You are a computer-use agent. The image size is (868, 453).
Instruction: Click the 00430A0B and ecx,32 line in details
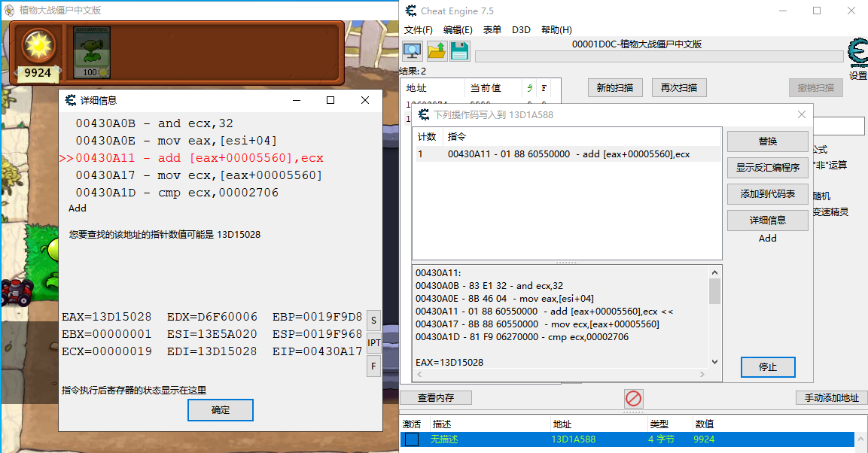point(154,123)
